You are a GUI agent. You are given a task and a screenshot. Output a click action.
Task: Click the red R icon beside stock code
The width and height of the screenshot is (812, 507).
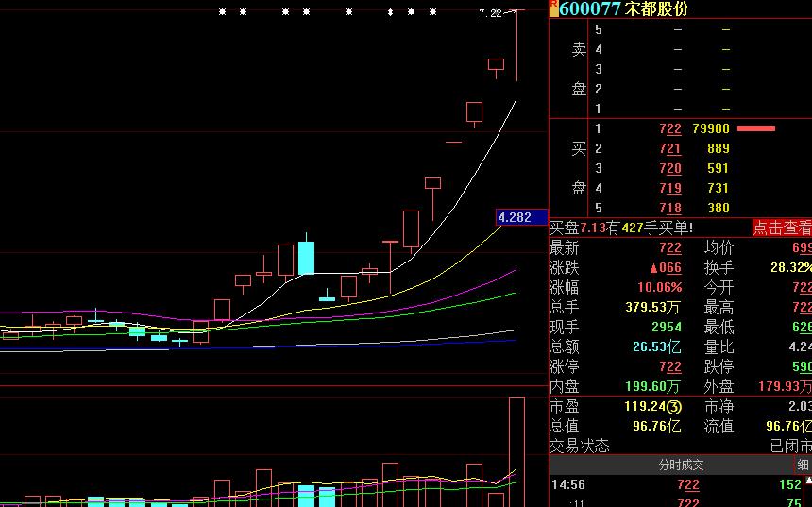(553, 8)
